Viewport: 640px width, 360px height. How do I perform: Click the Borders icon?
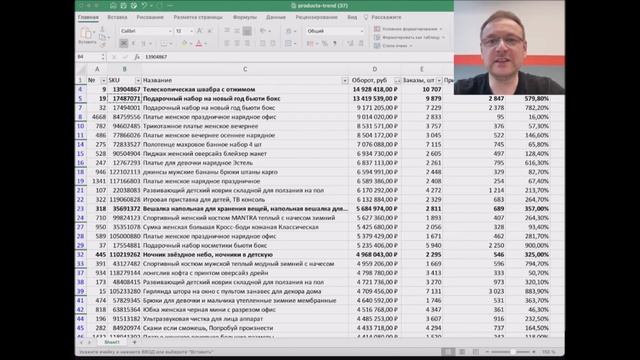click(164, 43)
